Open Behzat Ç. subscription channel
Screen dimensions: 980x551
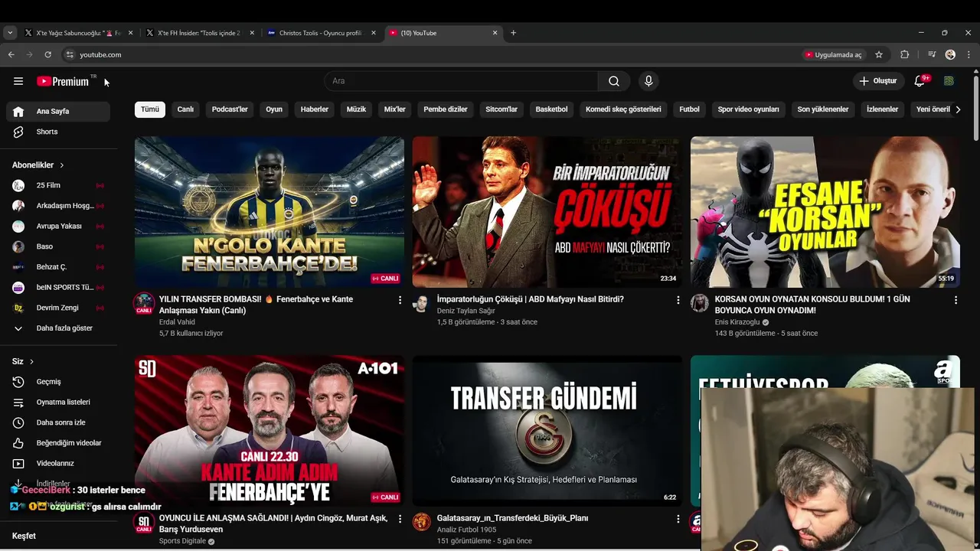58,267
